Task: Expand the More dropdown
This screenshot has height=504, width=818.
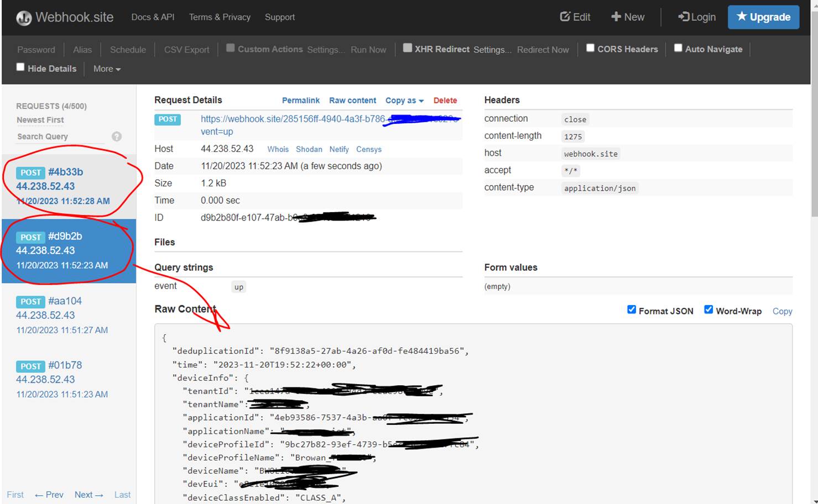Action: click(x=107, y=69)
